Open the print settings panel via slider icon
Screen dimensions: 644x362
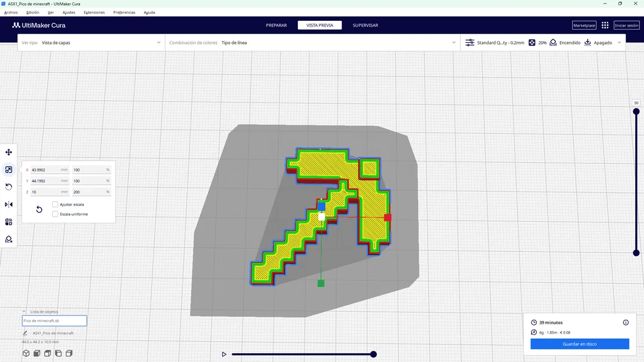pos(470,42)
